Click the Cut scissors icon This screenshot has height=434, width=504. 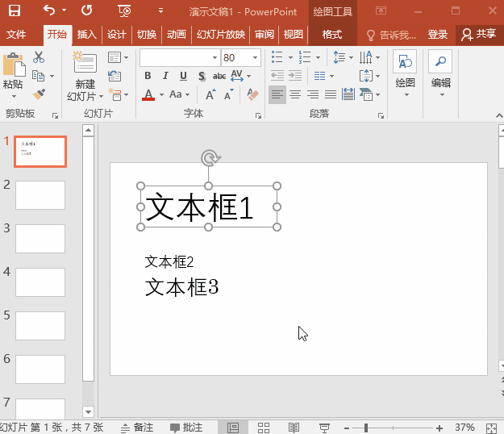pyautogui.click(x=39, y=57)
